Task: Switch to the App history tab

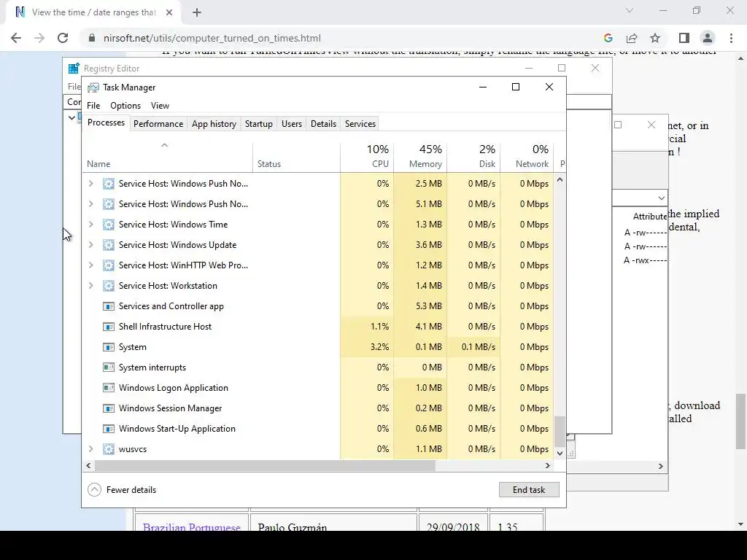Action: [214, 124]
